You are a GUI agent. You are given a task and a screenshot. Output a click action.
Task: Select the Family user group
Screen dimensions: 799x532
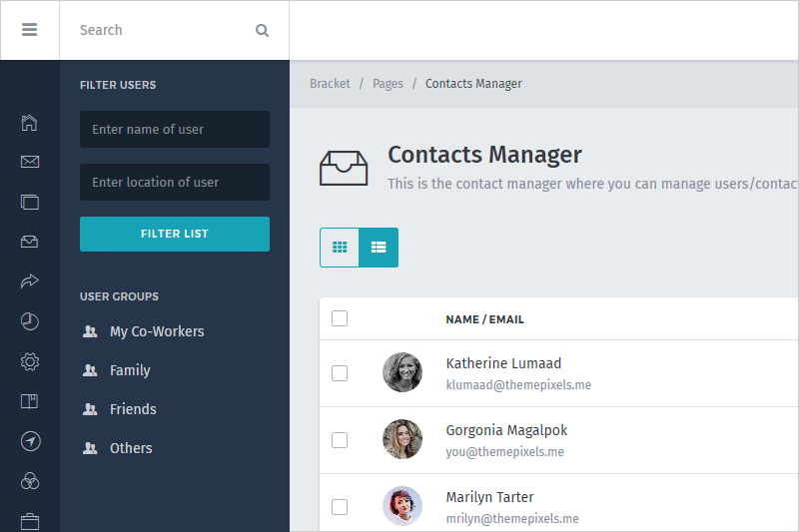130,370
